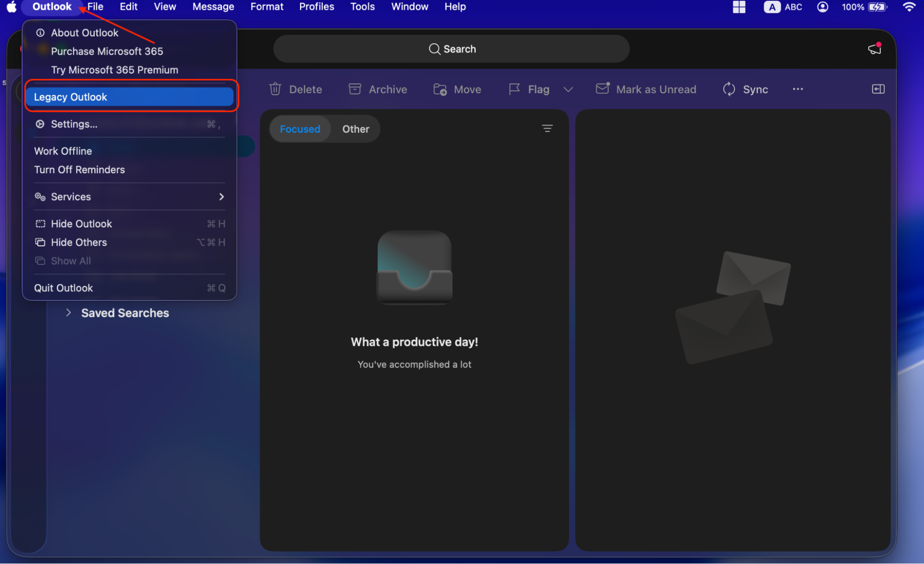Screen dimensions: 924x564
Task: Toggle Legacy Outlook option
Action: point(129,97)
